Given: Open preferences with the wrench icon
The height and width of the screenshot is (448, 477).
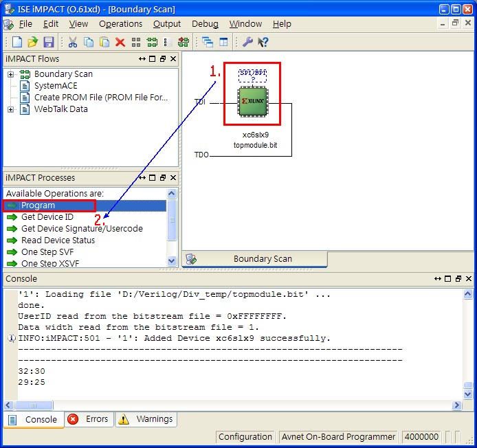Looking at the screenshot, I should coord(247,42).
